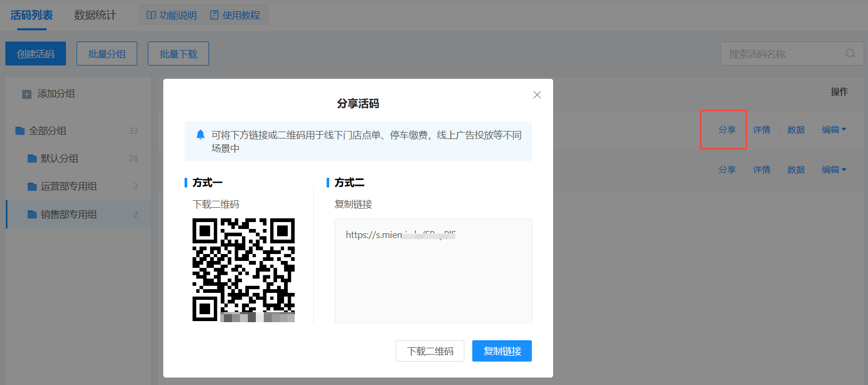Viewport: 868px width, 385px height.
Task: Click folder icon of 销售部专用组
Action: pyautogui.click(x=32, y=214)
